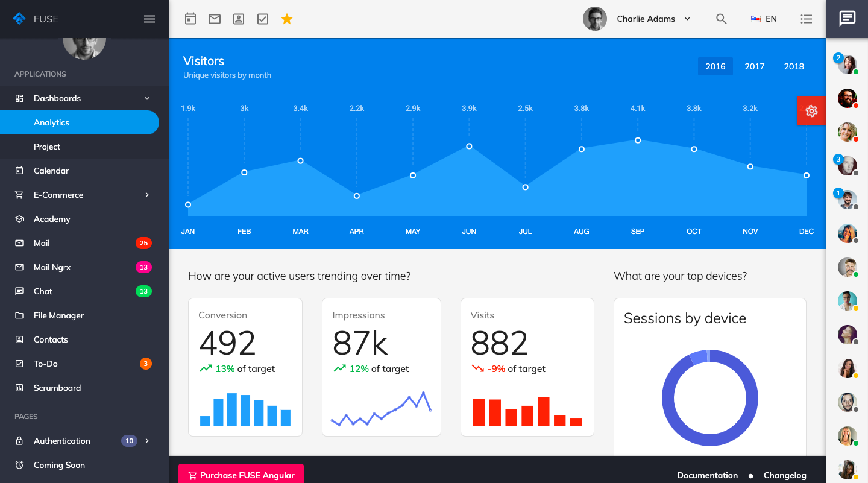Switch visitors chart to 2017

[x=754, y=66]
